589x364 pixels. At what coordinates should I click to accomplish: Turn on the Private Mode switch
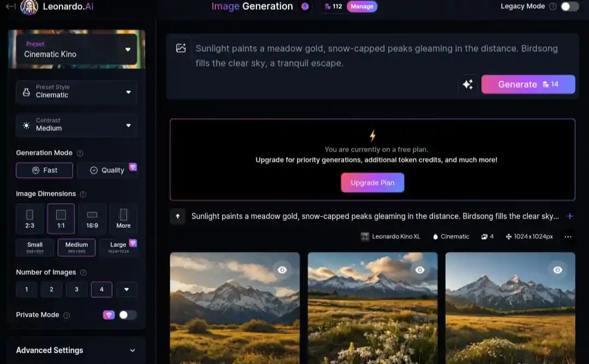pos(128,315)
